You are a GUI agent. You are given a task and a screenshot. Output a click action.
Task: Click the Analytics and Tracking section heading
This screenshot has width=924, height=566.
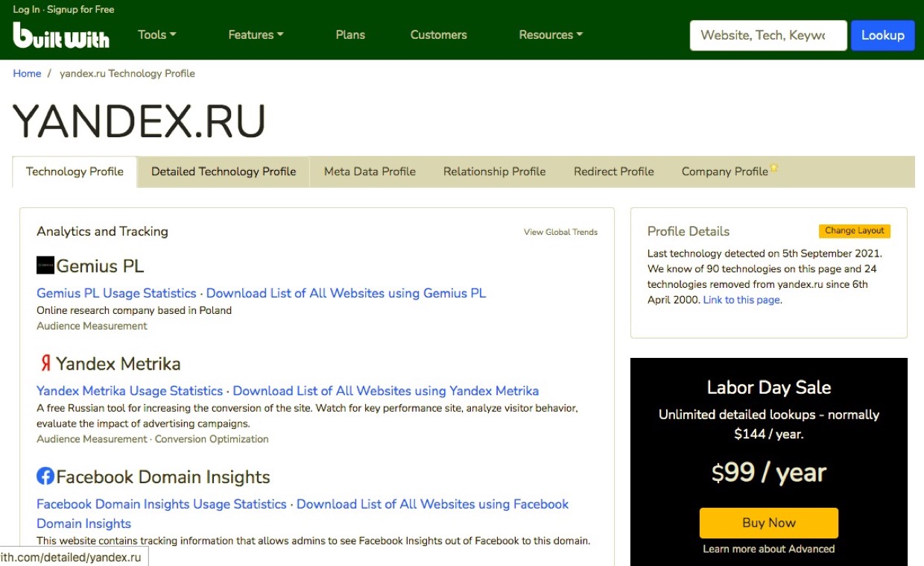click(102, 231)
